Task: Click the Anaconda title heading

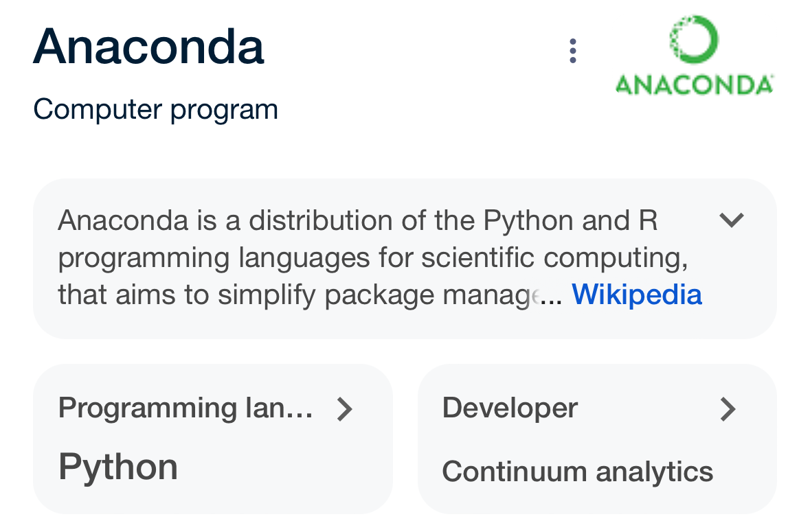Action: (x=148, y=46)
